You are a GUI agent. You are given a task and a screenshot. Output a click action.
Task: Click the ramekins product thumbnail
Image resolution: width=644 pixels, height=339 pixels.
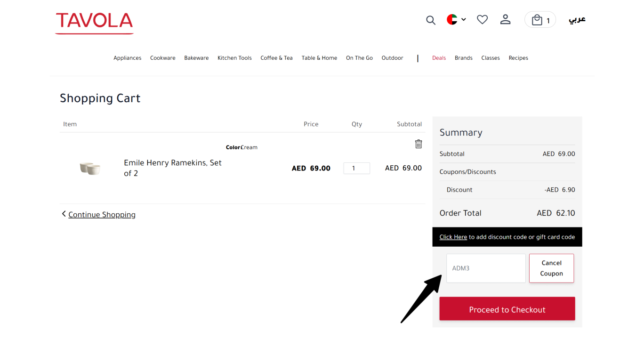[90, 168]
